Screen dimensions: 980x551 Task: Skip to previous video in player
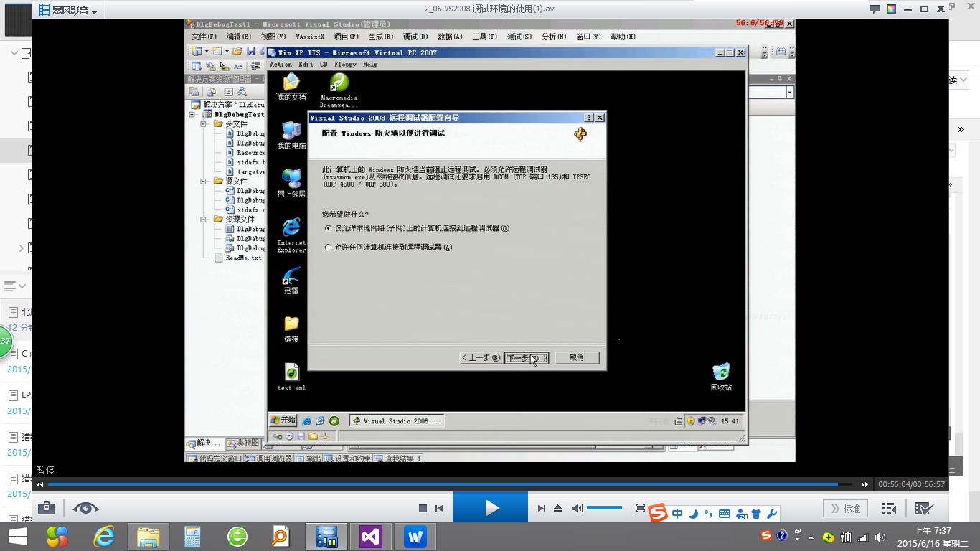click(x=439, y=508)
